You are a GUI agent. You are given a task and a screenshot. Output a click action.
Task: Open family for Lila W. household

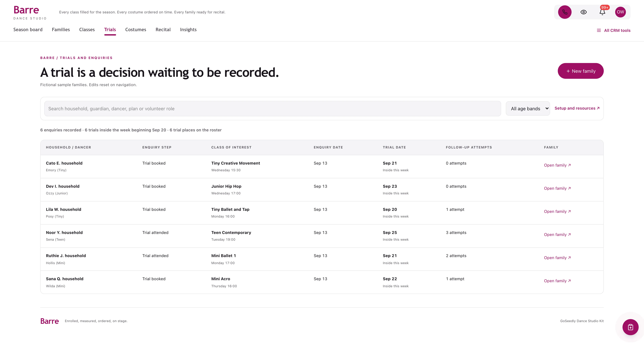tap(557, 211)
